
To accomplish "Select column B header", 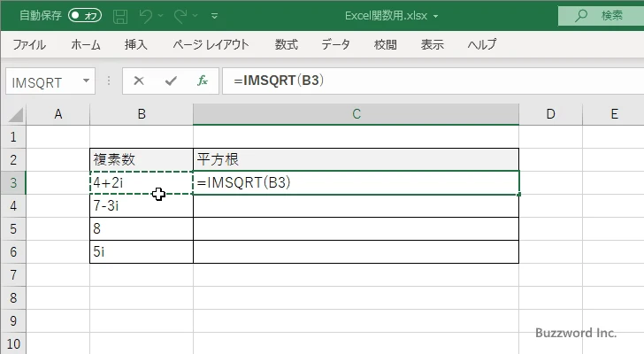I will 142,114.
